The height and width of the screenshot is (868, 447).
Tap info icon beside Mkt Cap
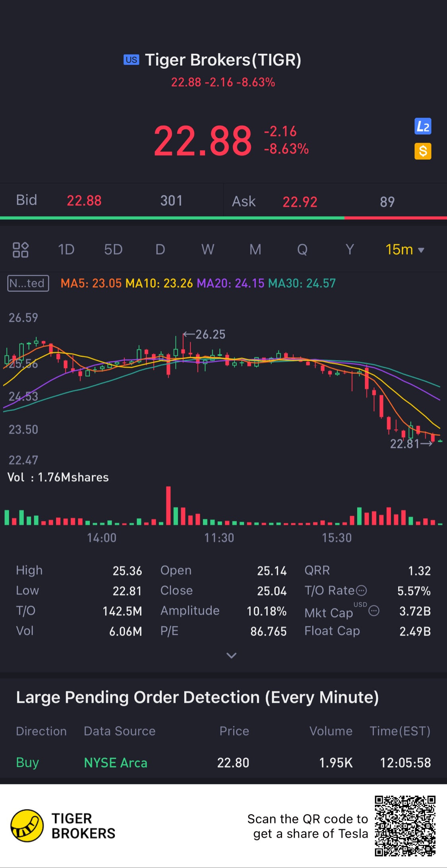pos(374,611)
